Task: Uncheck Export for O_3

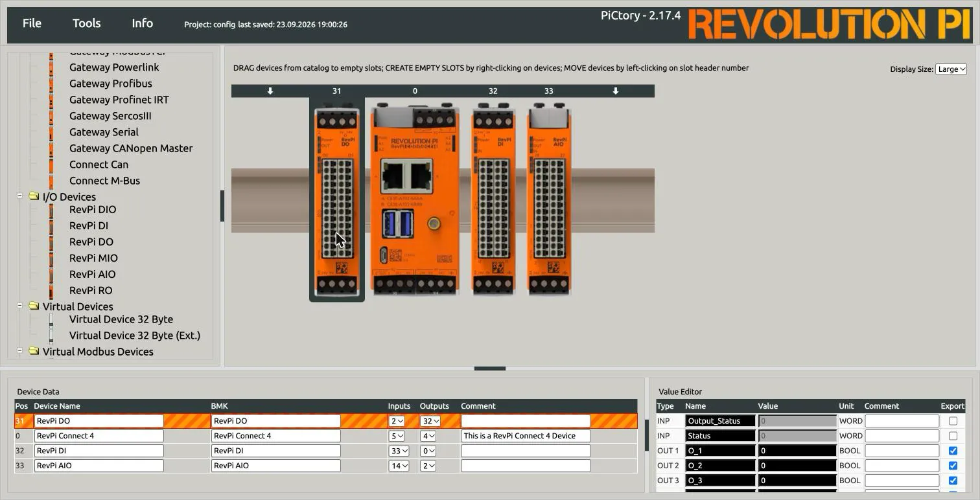Action: pyautogui.click(x=953, y=481)
